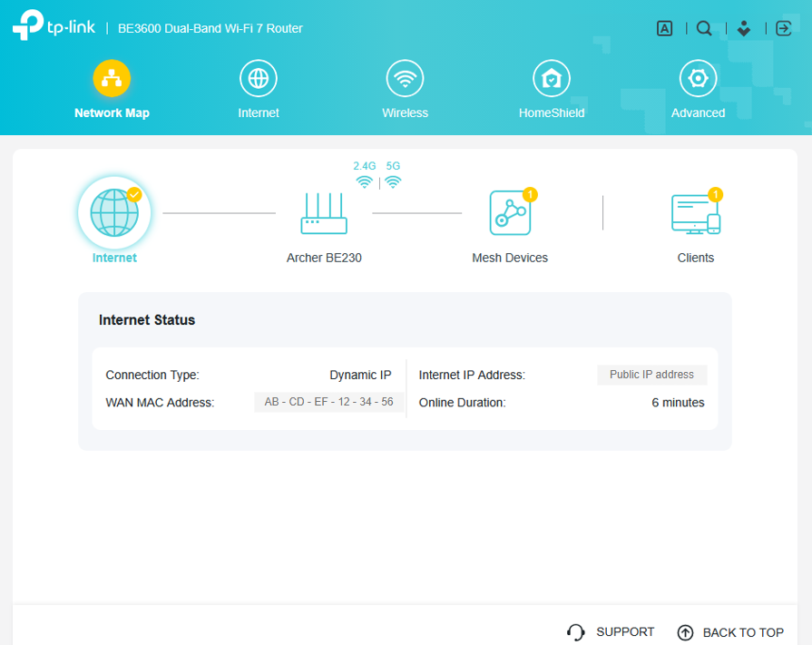Viewport: 812px width, 645px height.
Task: Click the Clients label
Action: [696, 258]
